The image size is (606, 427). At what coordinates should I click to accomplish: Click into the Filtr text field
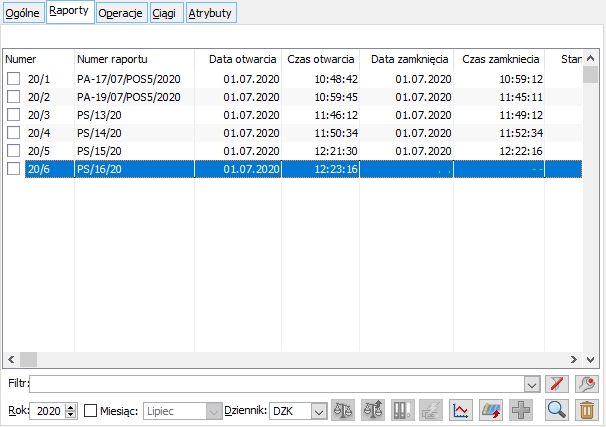(277, 384)
